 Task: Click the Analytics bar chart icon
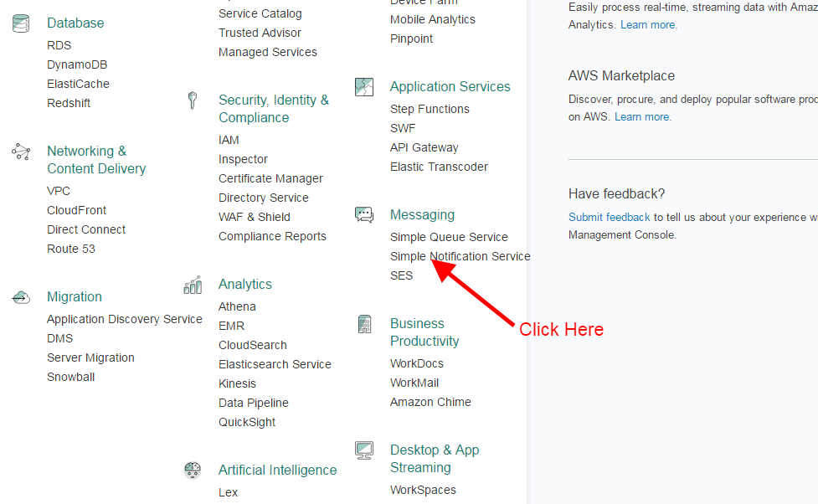[193, 285]
